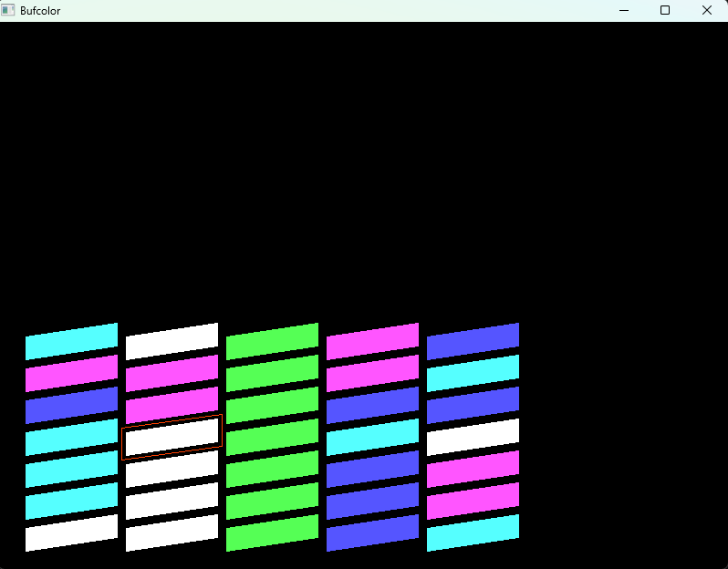Click the bottom white swatch in second column
Viewport: 728px width, 569px height.
(x=172, y=533)
